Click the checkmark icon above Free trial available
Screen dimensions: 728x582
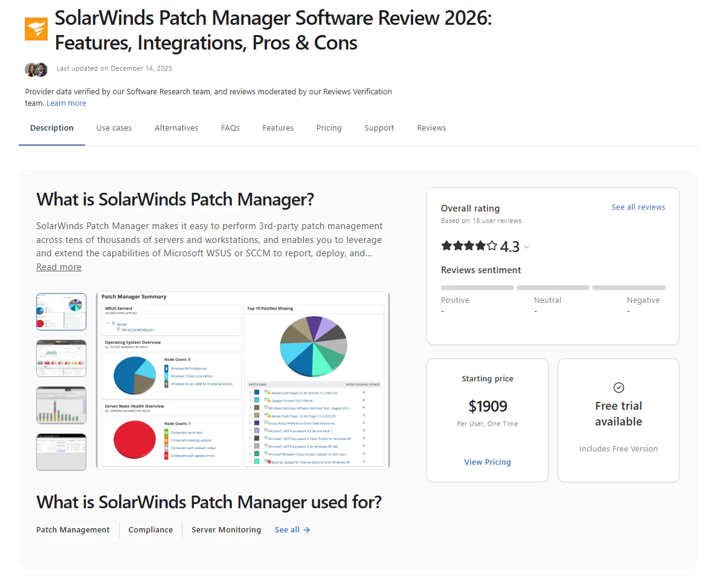[x=619, y=387]
